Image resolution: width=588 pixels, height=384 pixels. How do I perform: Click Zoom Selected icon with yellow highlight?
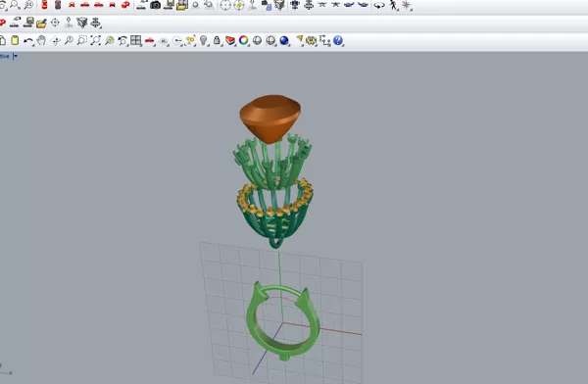[x=109, y=40]
